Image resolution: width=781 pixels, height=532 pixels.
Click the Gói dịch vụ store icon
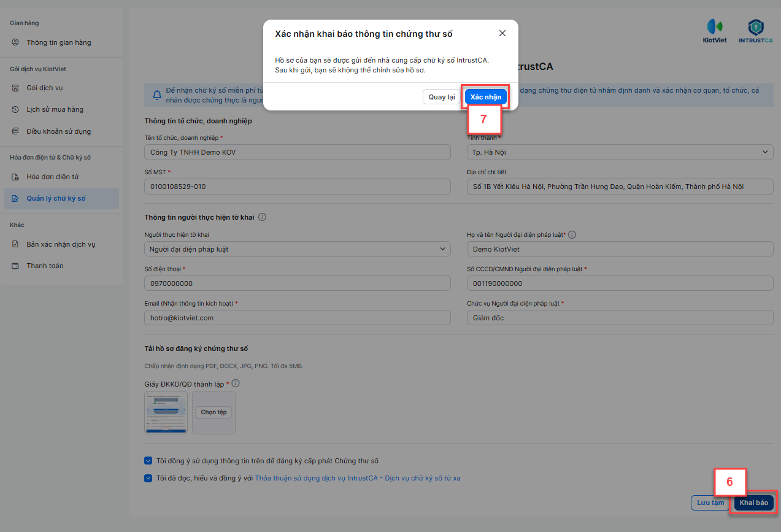click(15, 88)
